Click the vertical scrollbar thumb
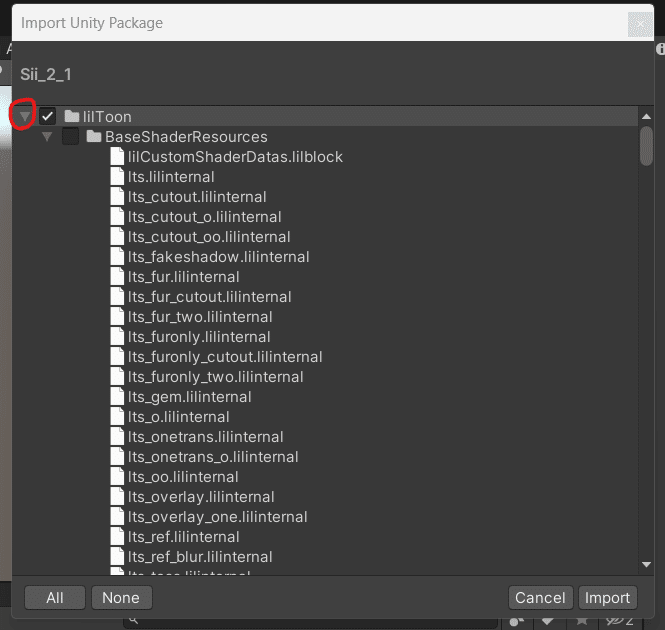 coord(646,146)
